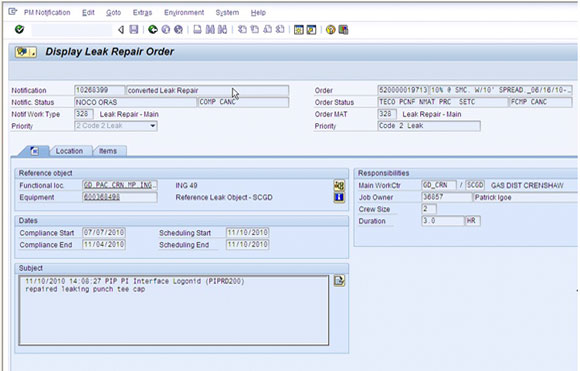
Task: Click order status field 'FCMP CANC'
Action: (541, 102)
